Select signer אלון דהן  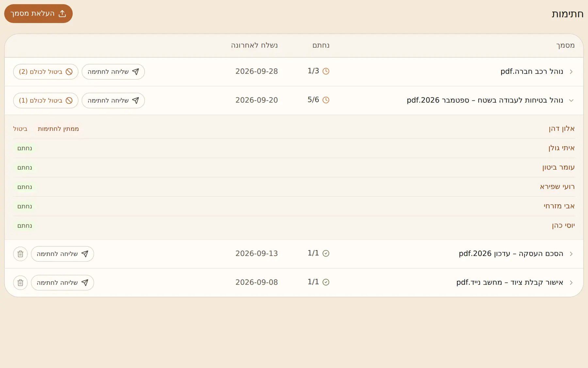(562, 128)
